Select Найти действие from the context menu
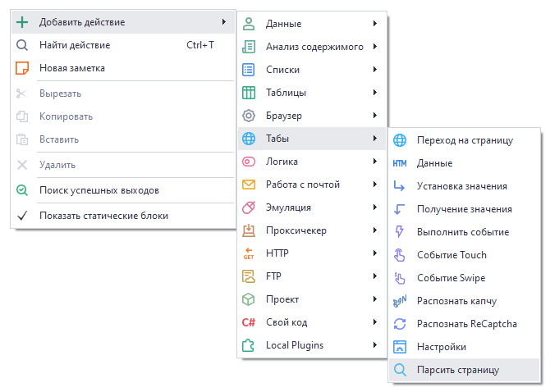This screenshot has width=550, height=392. pos(75,45)
